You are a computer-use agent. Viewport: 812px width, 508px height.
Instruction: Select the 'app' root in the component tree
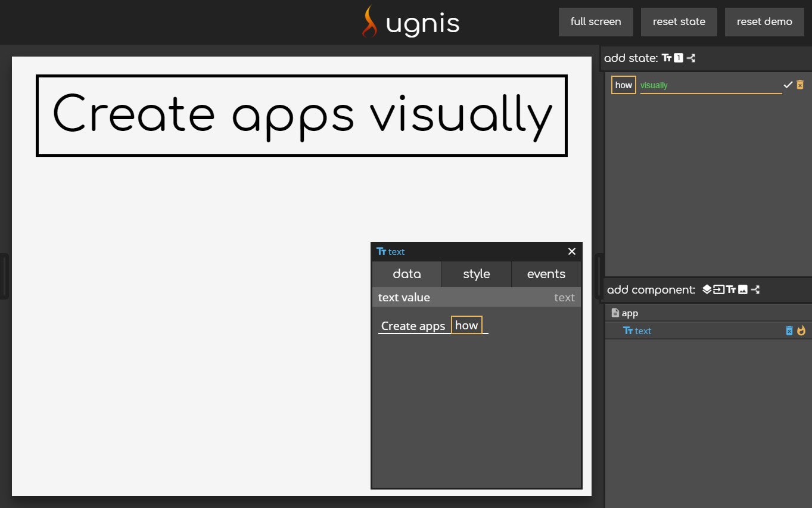629,313
